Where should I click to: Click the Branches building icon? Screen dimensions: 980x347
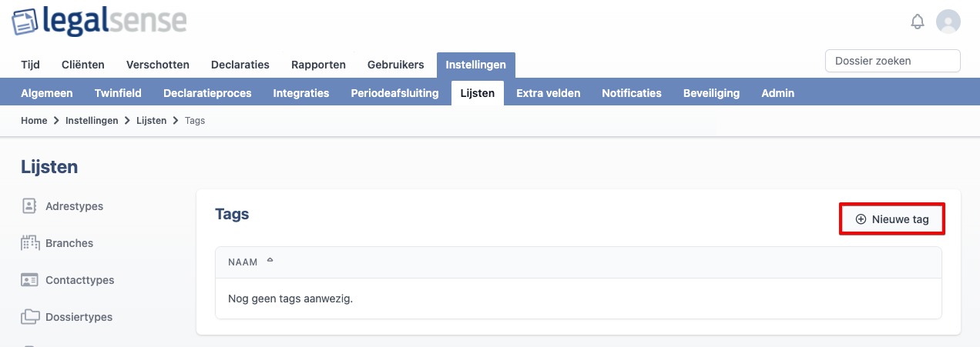29,243
